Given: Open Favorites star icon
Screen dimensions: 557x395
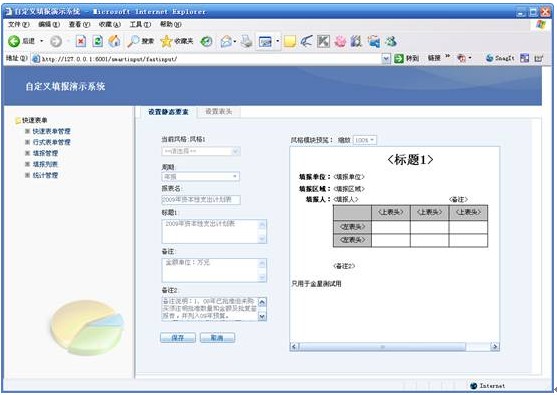Looking at the screenshot, I should [166, 42].
